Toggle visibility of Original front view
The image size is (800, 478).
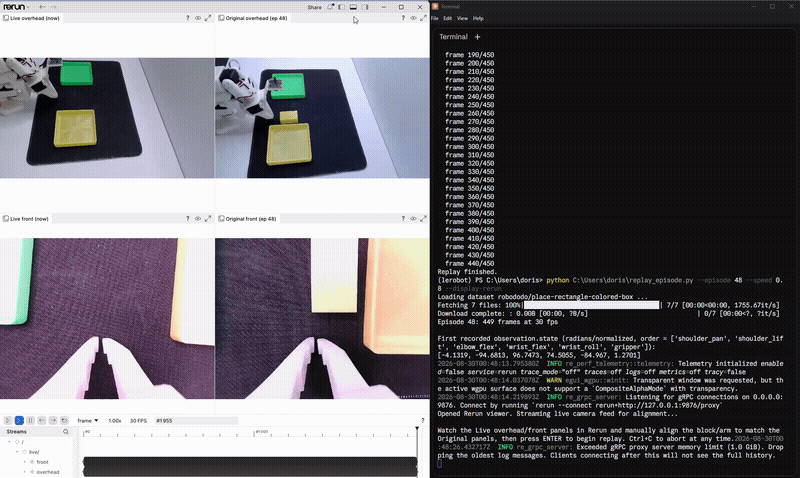(413, 218)
